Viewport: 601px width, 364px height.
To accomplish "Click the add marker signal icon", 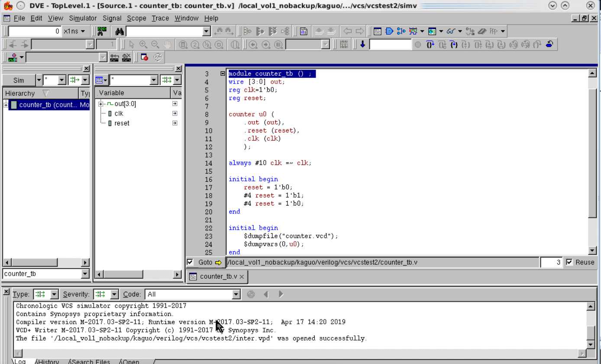I will click(x=13, y=57).
